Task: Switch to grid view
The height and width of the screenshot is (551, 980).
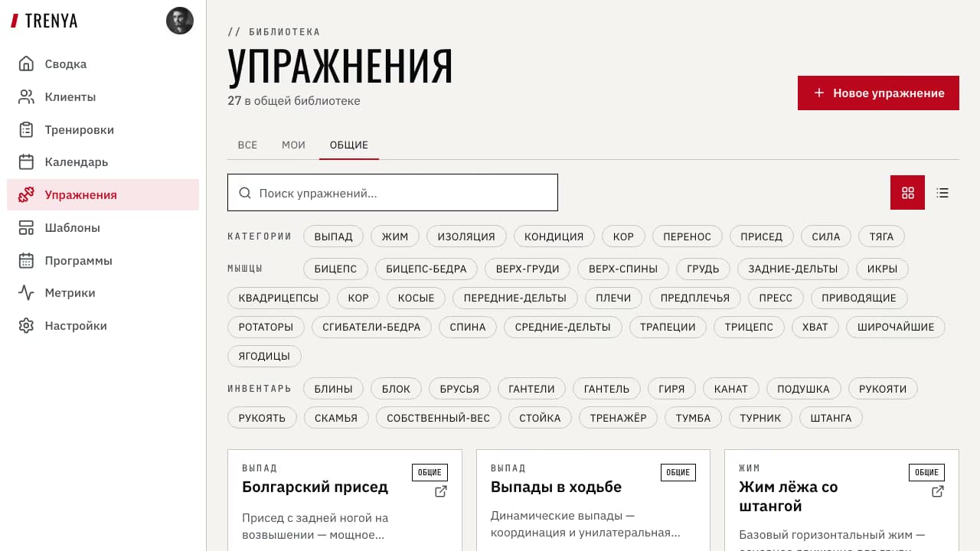Action: tap(907, 193)
